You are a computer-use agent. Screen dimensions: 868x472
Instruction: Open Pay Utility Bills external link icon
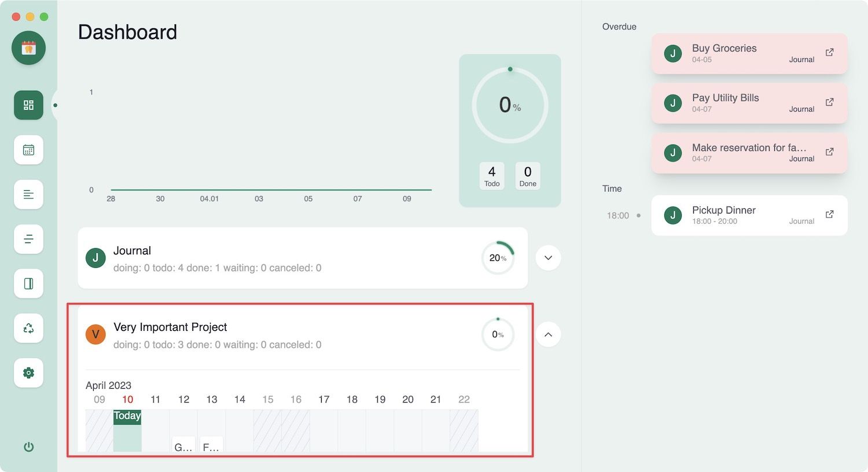pos(829,102)
